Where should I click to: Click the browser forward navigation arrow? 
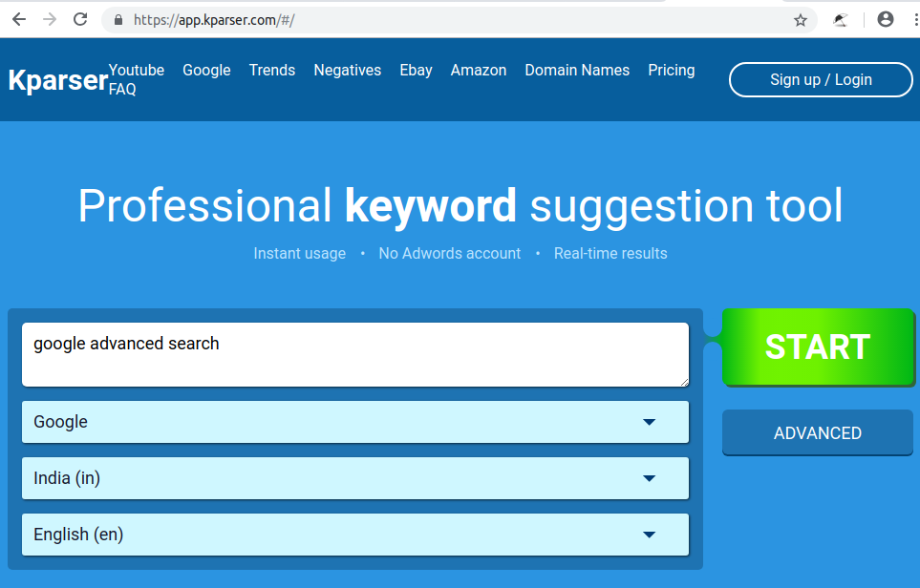(x=49, y=19)
